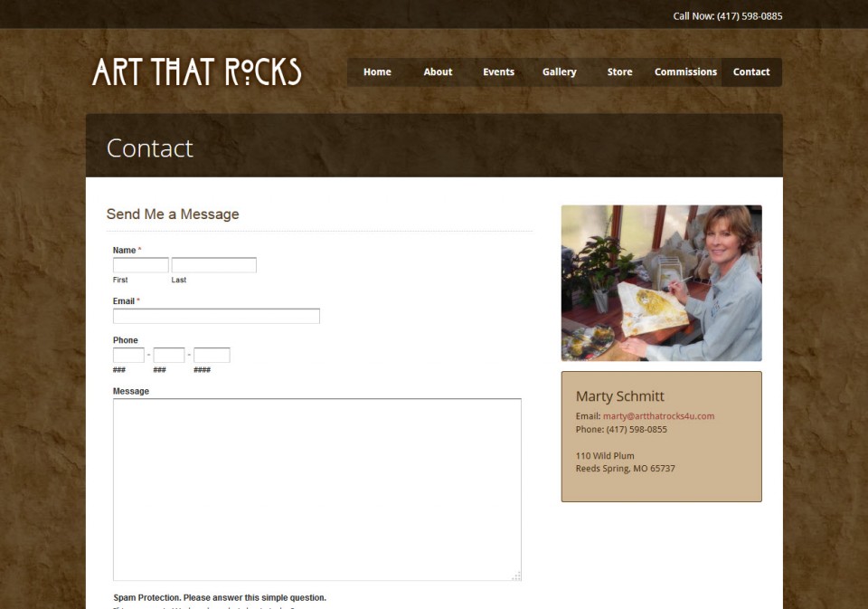The height and width of the screenshot is (609, 868).
Task: Open the Home menu item
Action: tap(377, 72)
